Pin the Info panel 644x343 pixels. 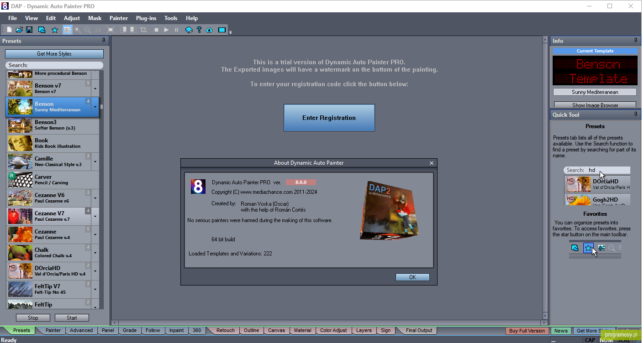click(x=635, y=41)
